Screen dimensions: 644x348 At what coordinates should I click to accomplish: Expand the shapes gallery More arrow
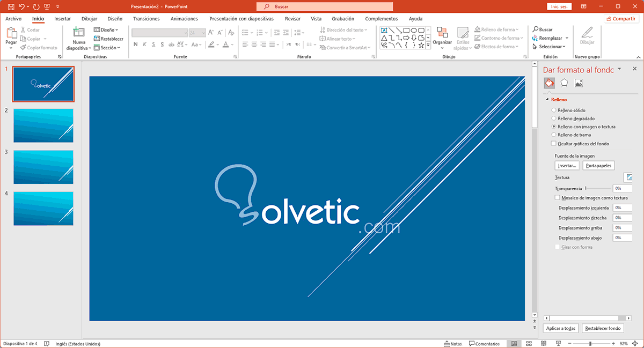pos(428,46)
